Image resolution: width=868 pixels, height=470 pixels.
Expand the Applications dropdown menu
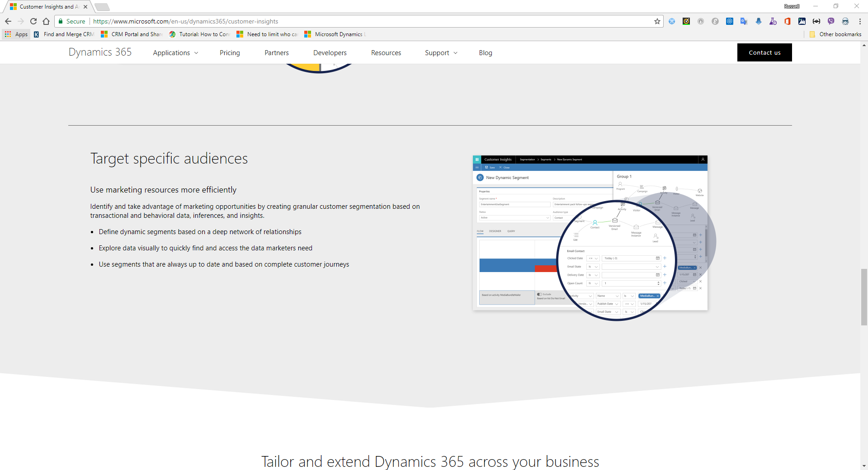(x=175, y=53)
